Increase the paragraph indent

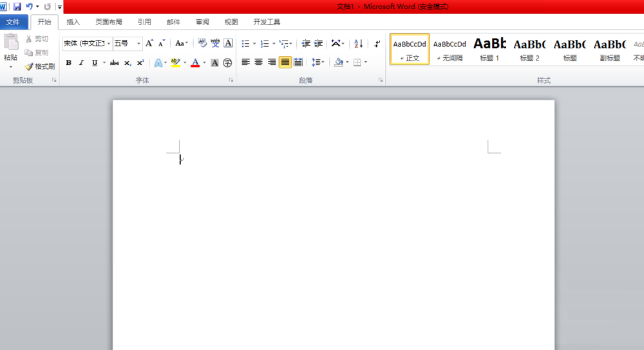[x=318, y=44]
